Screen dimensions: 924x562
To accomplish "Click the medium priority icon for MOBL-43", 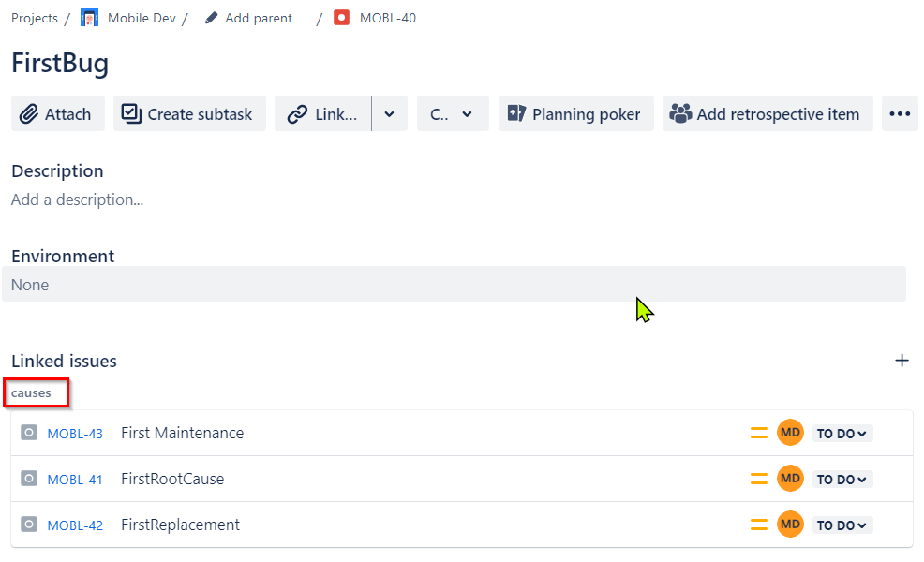I will click(758, 433).
